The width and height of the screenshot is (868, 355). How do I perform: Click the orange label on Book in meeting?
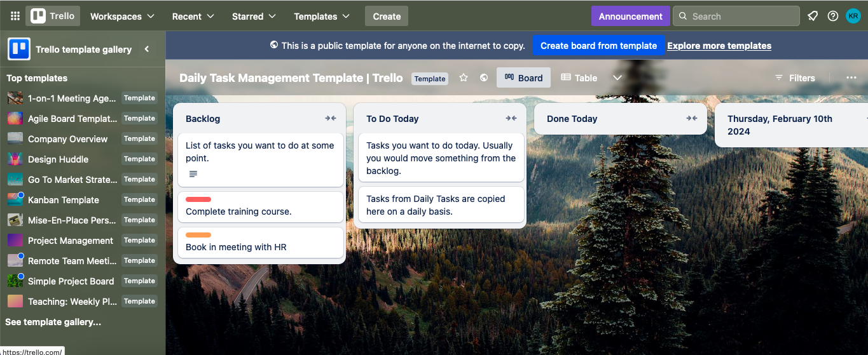[198, 235]
